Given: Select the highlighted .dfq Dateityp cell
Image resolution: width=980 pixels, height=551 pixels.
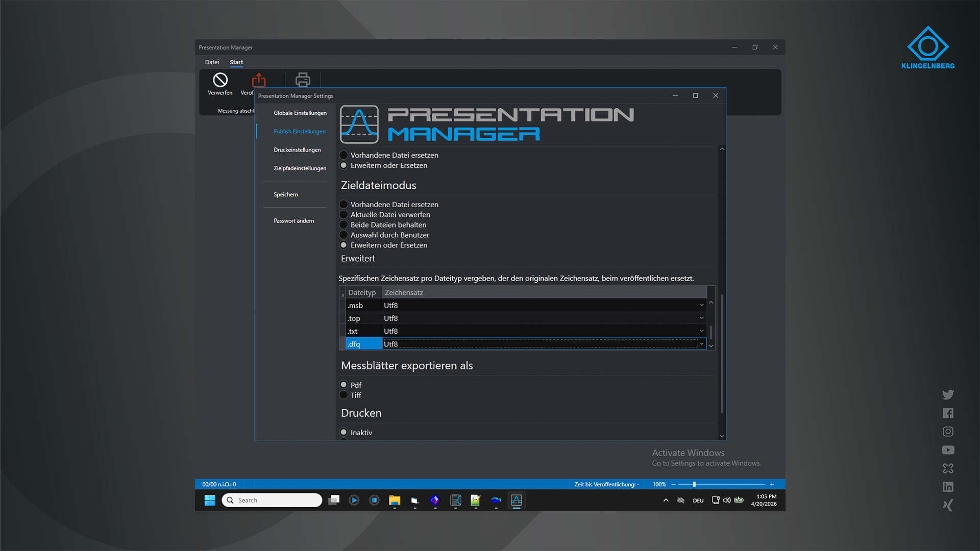Looking at the screenshot, I should click(364, 344).
